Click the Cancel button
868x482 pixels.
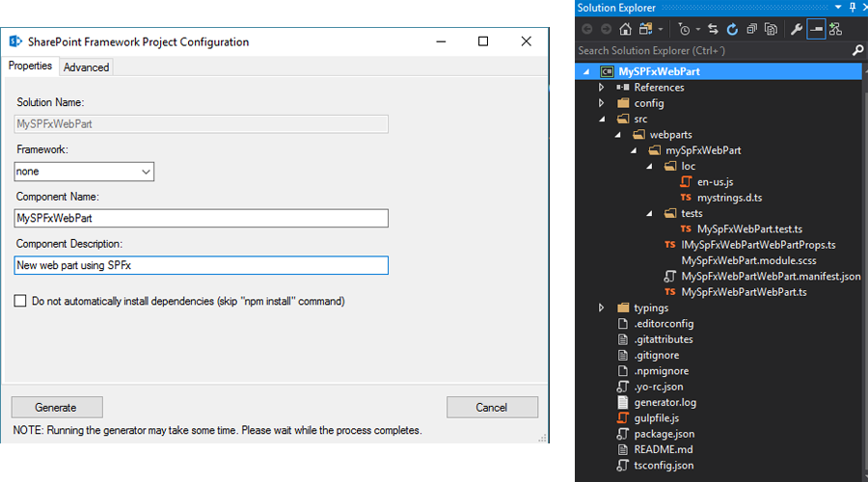(492, 408)
